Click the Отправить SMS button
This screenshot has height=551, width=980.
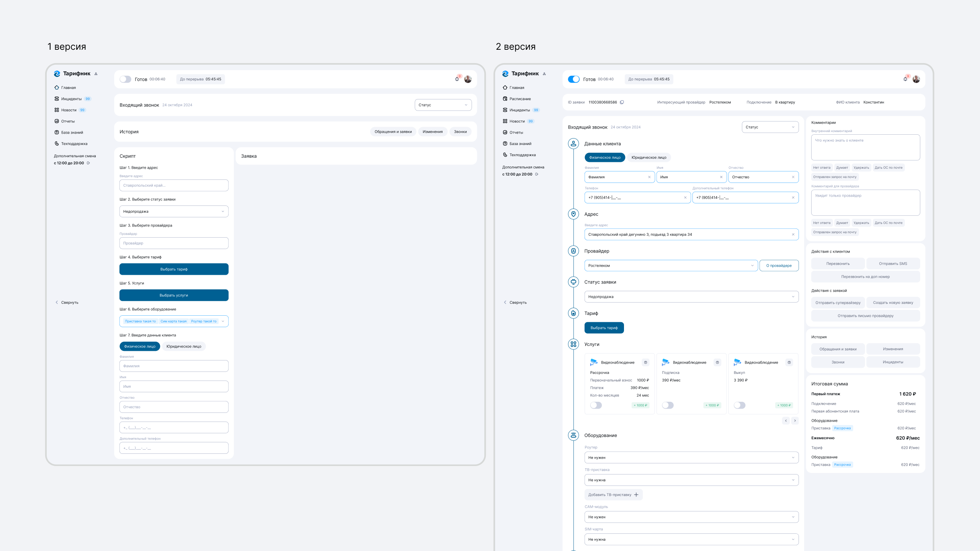[893, 264]
